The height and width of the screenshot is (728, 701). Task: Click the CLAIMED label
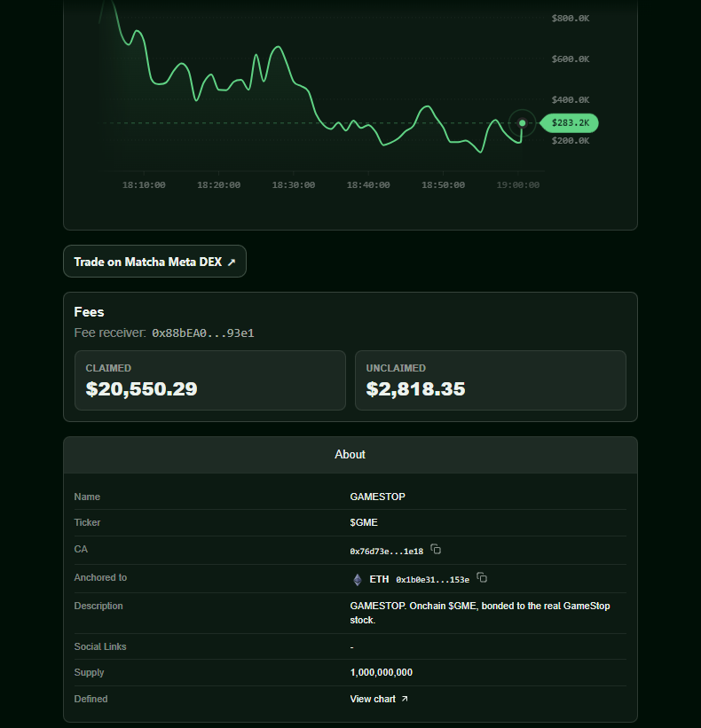(108, 368)
